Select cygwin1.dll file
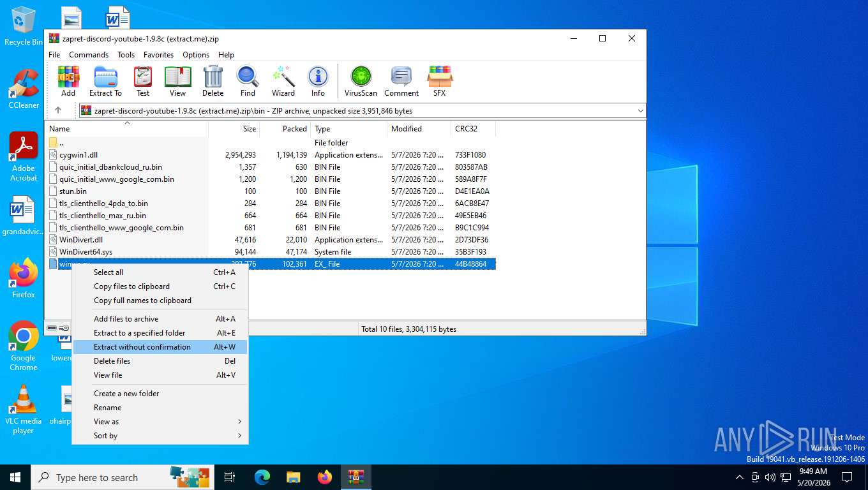This screenshot has width=868, height=490. (x=271, y=155)
